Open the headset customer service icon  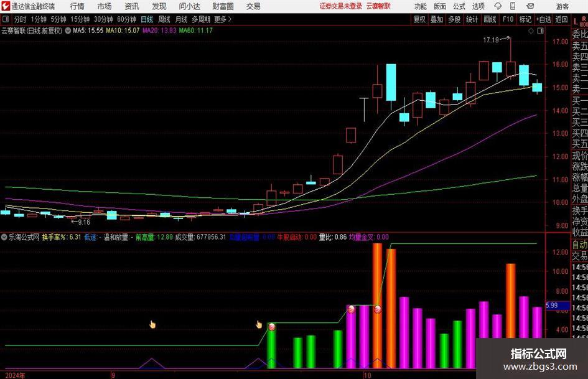click(x=498, y=6)
